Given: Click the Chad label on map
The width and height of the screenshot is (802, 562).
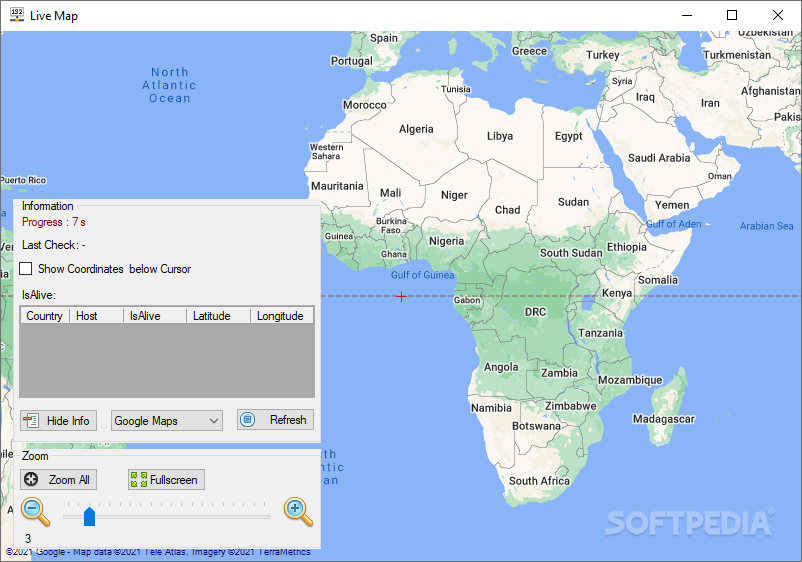Looking at the screenshot, I should pyautogui.click(x=507, y=210).
